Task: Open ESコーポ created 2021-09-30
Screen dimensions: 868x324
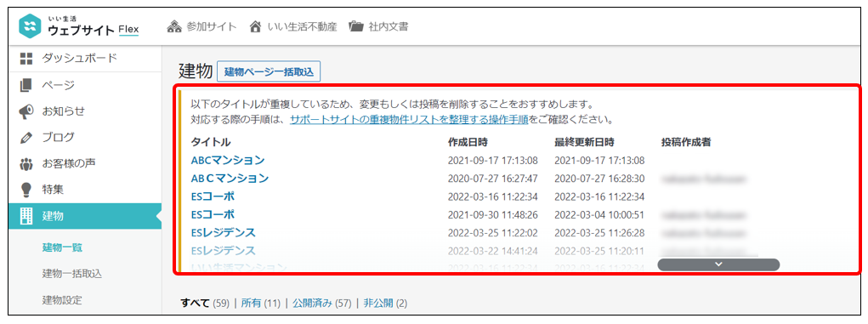Action: point(213,214)
